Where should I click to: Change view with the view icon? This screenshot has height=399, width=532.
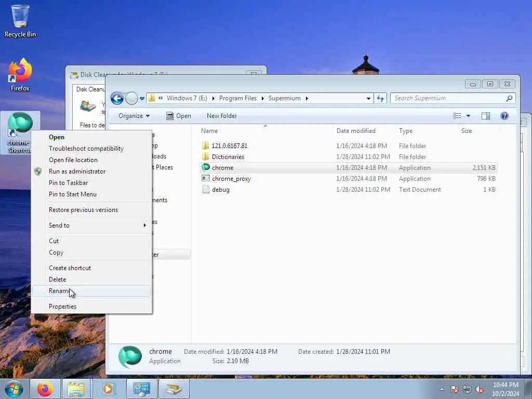[457, 116]
